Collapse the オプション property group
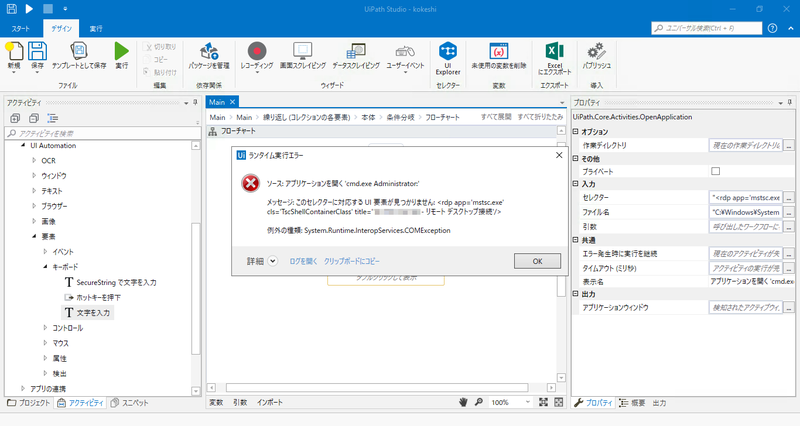Image resolution: width=800 pixels, height=426 pixels. coord(576,132)
